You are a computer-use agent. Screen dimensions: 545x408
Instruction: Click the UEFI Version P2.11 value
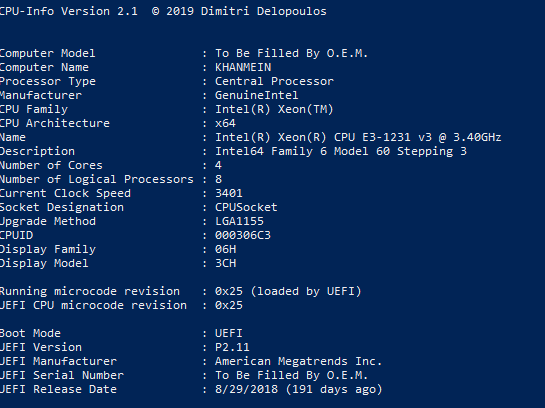point(232,347)
